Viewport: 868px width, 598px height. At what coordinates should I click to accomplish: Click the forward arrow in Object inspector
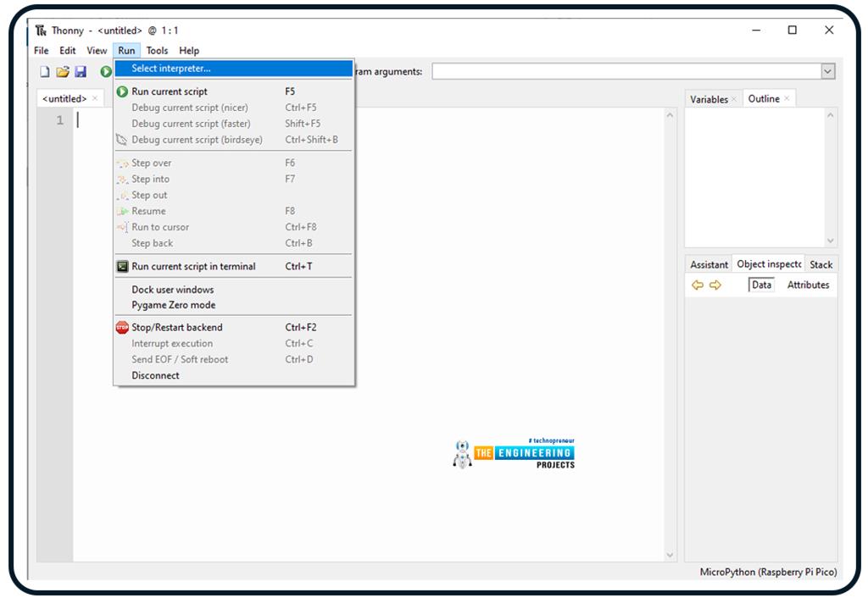click(715, 285)
